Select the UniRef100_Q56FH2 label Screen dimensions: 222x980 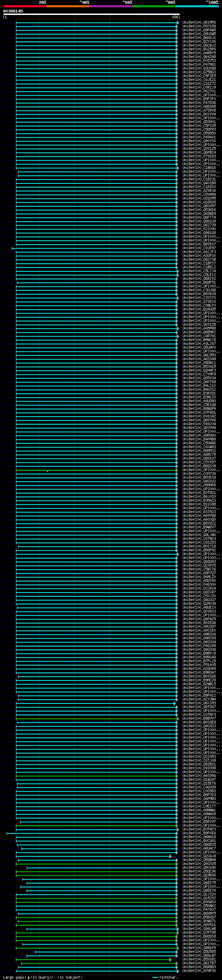[199, 550]
